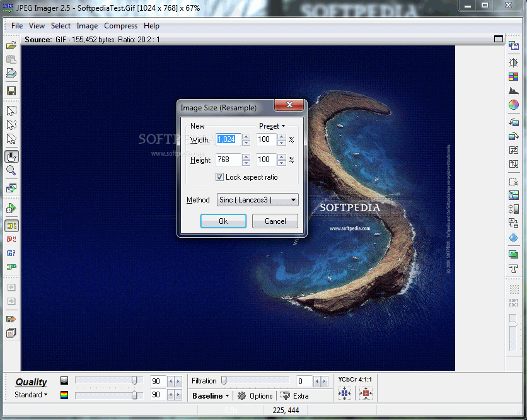Image resolution: width=527 pixels, height=420 pixels.
Task: Select the freeform polygon selection tool
Action: click(x=11, y=125)
